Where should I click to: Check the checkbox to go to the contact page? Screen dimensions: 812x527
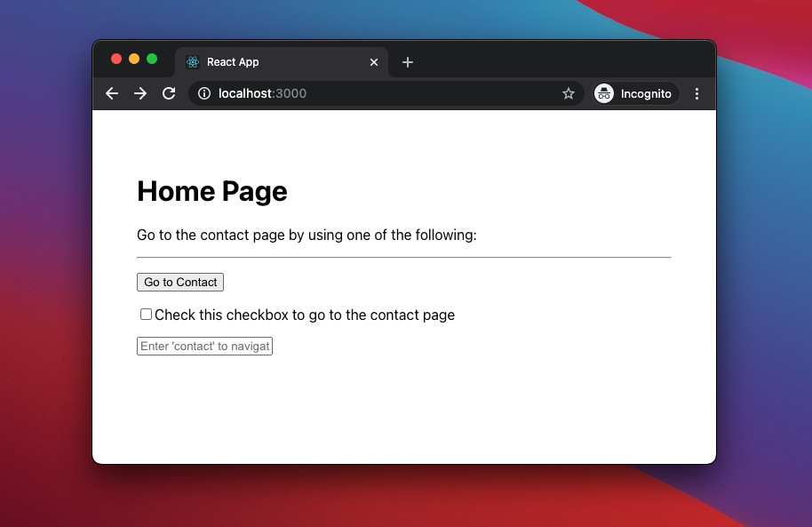tap(146, 314)
